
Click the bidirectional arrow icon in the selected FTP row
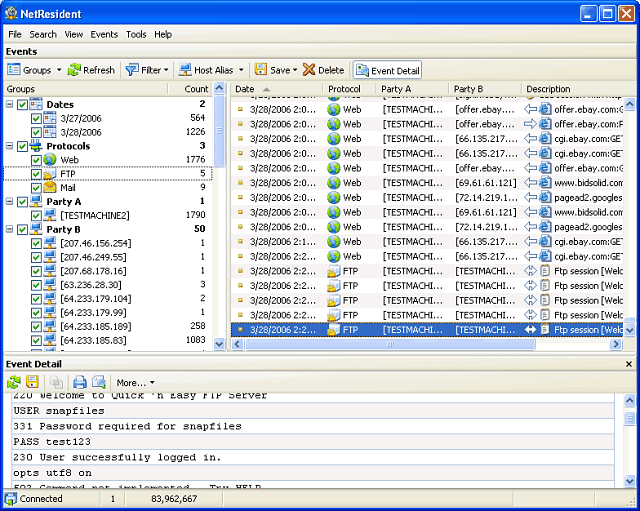tap(530, 330)
